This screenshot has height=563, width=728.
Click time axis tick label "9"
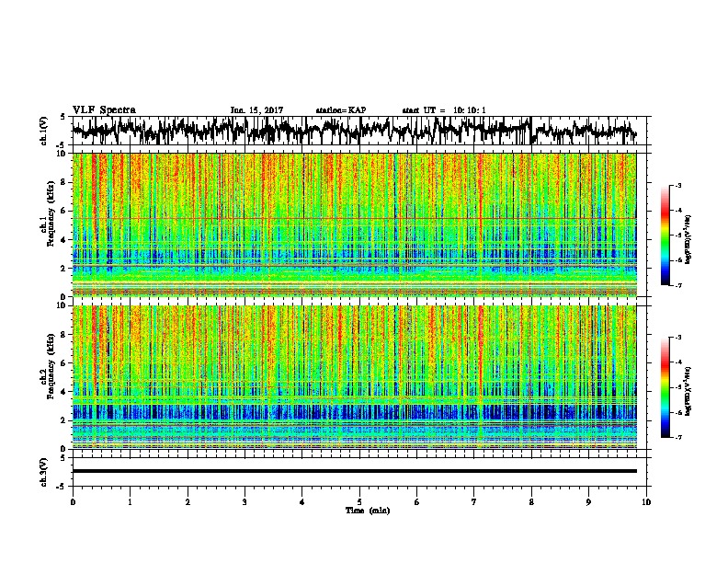[588, 502]
